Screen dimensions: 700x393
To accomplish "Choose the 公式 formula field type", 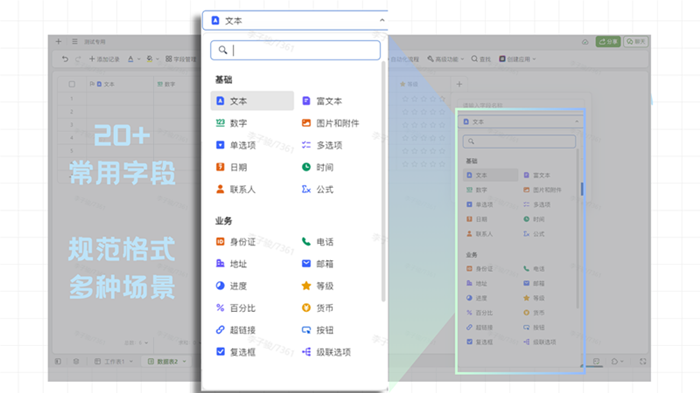I will point(318,189).
